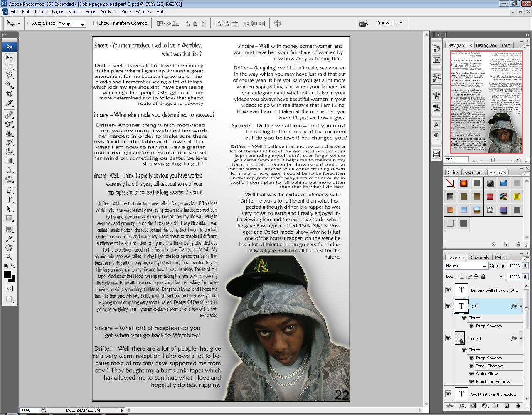Hide the Layer 1 layer
This screenshot has width=532, height=415.
point(448,338)
